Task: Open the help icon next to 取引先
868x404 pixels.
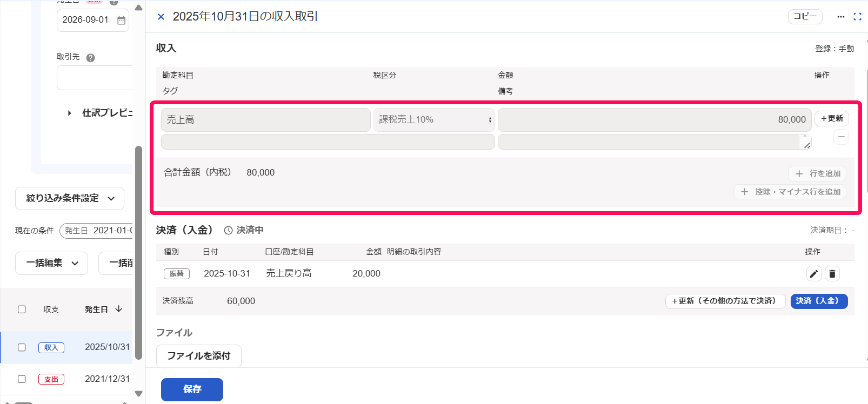Action: [90, 58]
